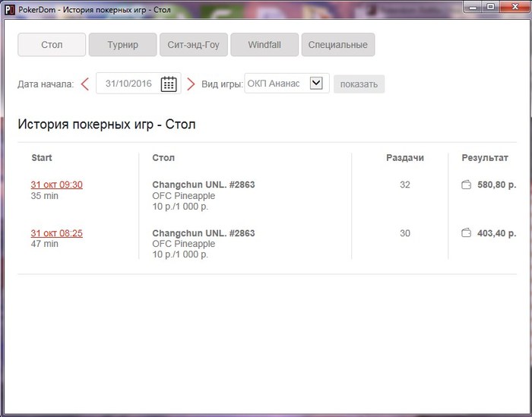Click the История покерных игр - Стол heading
The height and width of the screenshot is (417, 532).
point(106,125)
